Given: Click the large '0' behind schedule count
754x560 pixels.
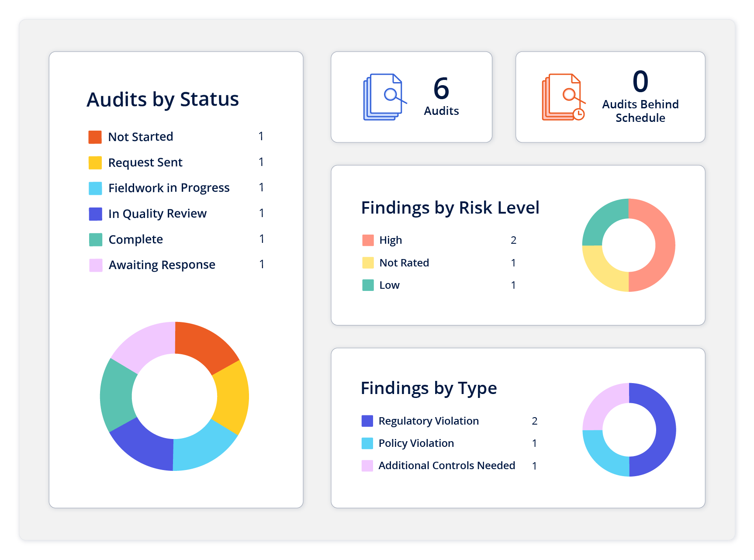Looking at the screenshot, I should tap(640, 82).
